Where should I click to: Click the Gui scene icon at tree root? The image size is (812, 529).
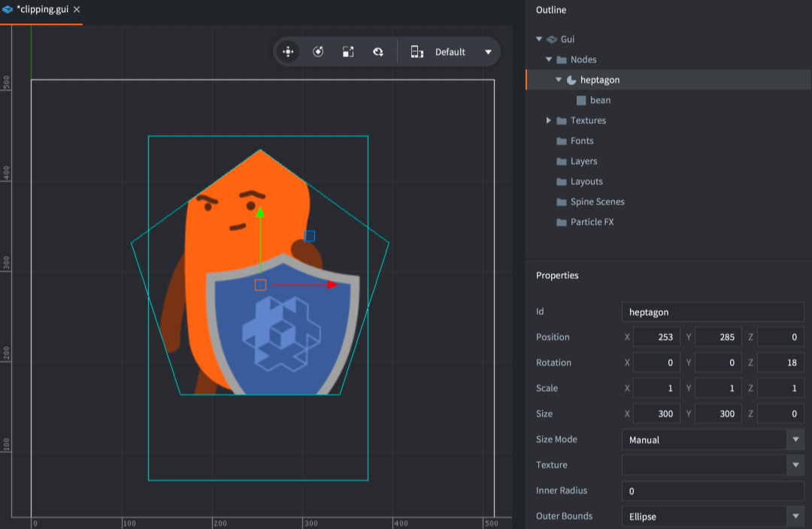tap(552, 38)
